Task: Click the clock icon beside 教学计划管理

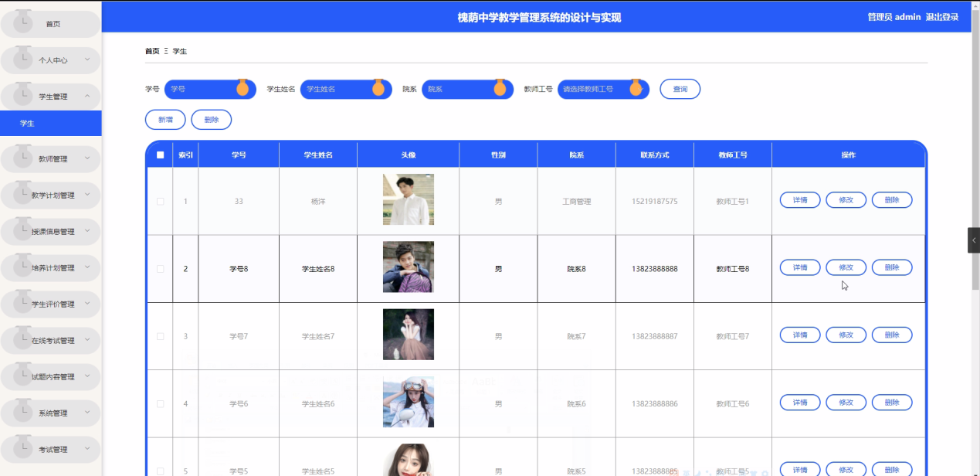Action: [23, 192]
